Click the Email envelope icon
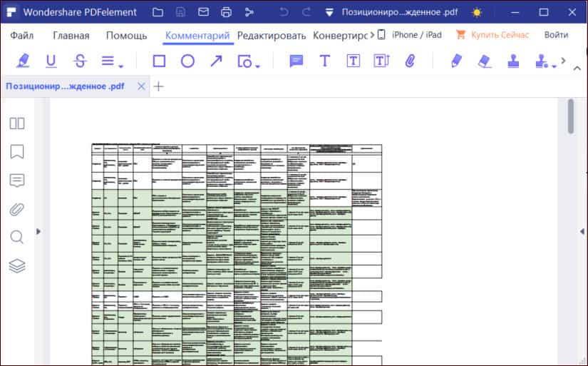Viewport: 588px width, 366px height. click(x=203, y=12)
